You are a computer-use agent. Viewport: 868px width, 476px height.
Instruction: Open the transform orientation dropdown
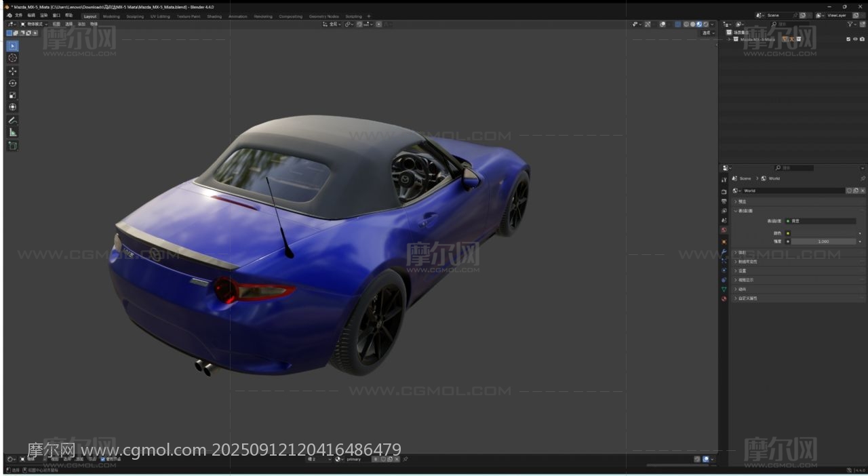pyautogui.click(x=332, y=24)
